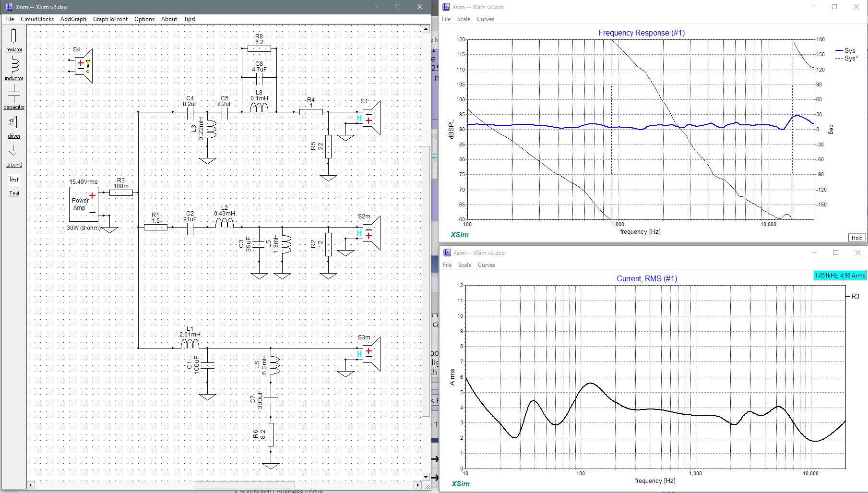
Task: Select resistor R4 in tweeter branch
Action: [311, 112]
